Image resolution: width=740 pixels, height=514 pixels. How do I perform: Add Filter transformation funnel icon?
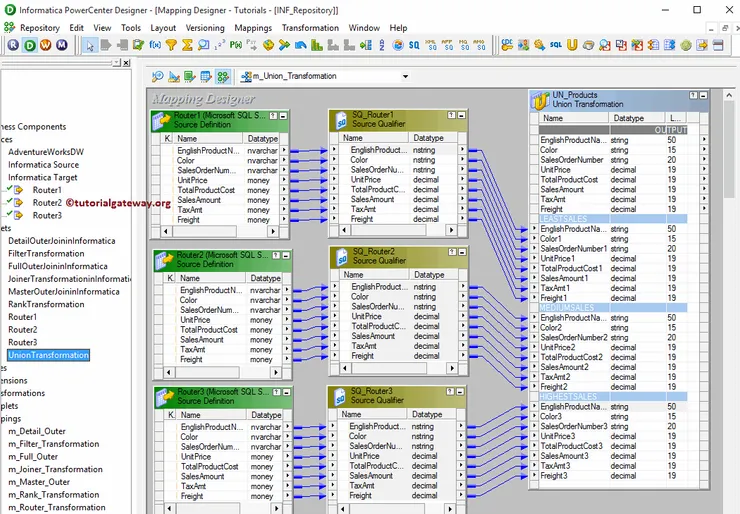click(x=171, y=45)
